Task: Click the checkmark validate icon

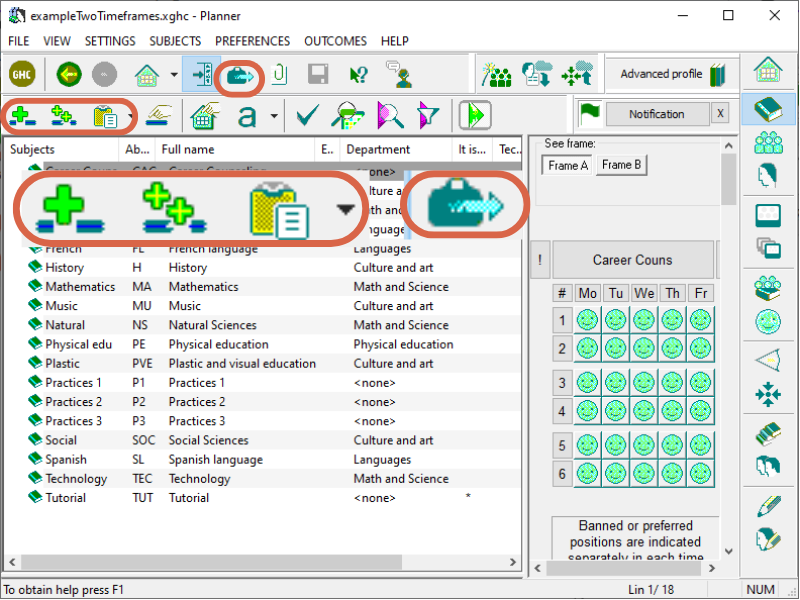Action: [308, 115]
